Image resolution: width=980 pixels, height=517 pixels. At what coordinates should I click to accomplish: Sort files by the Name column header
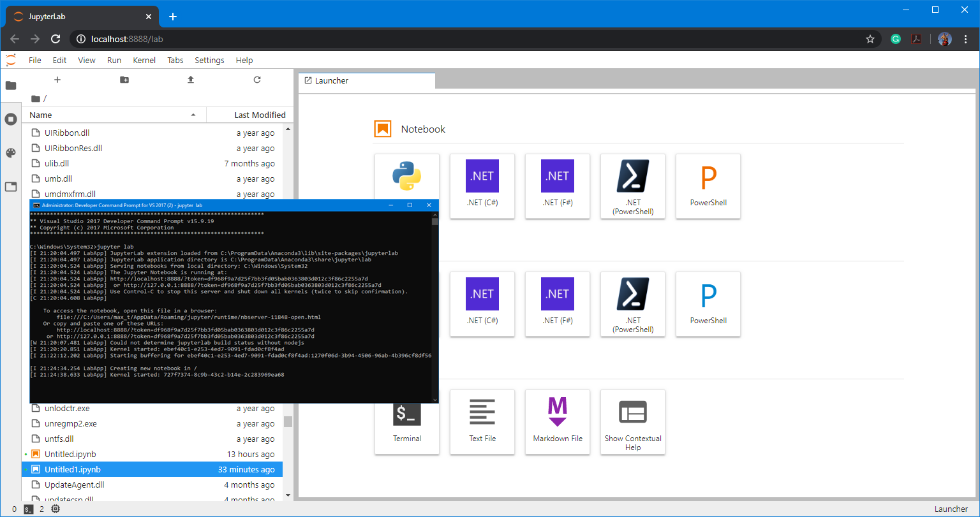[x=114, y=115]
